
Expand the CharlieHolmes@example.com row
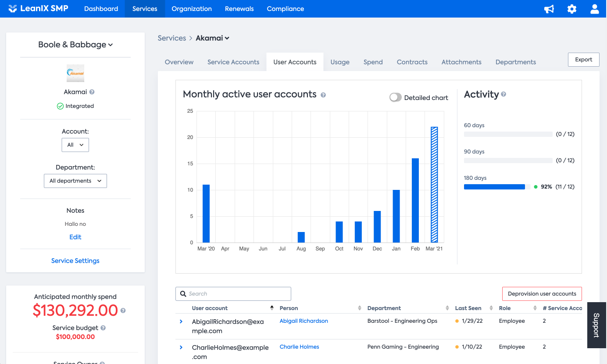click(181, 347)
